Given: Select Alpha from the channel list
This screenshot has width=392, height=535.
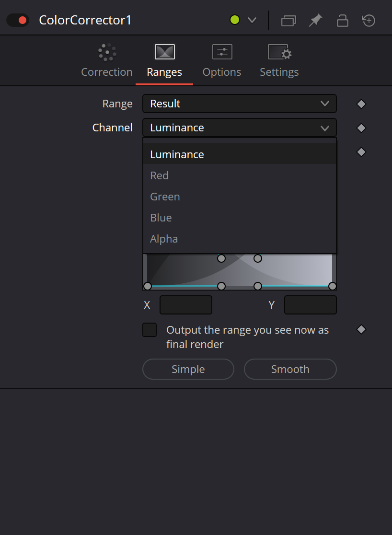Looking at the screenshot, I should coord(240,239).
